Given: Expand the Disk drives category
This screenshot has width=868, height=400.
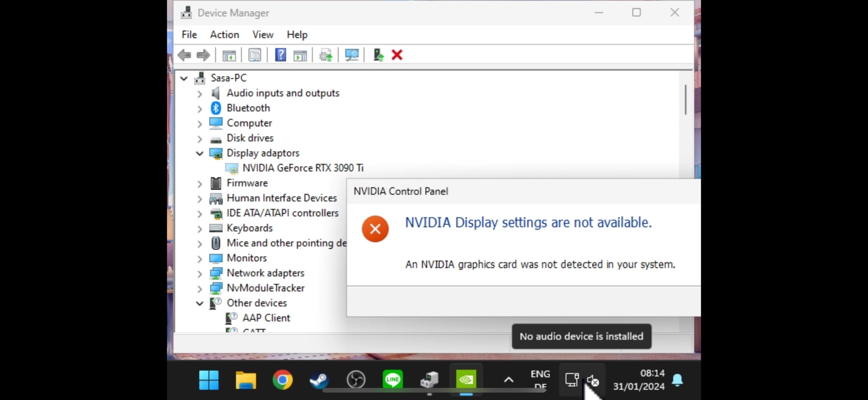Looking at the screenshot, I should pyautogui.click(x=200, y=139).
